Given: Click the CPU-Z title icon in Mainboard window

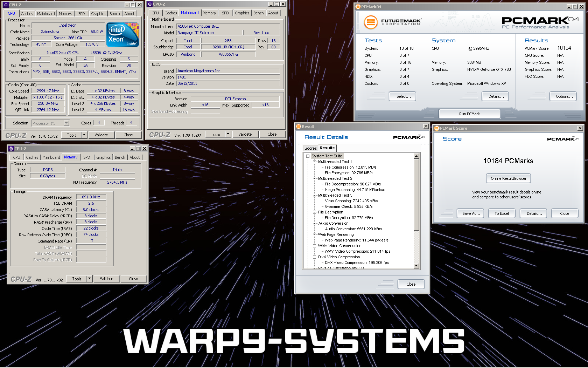Looking at the screenshot, I should [150, 4].
